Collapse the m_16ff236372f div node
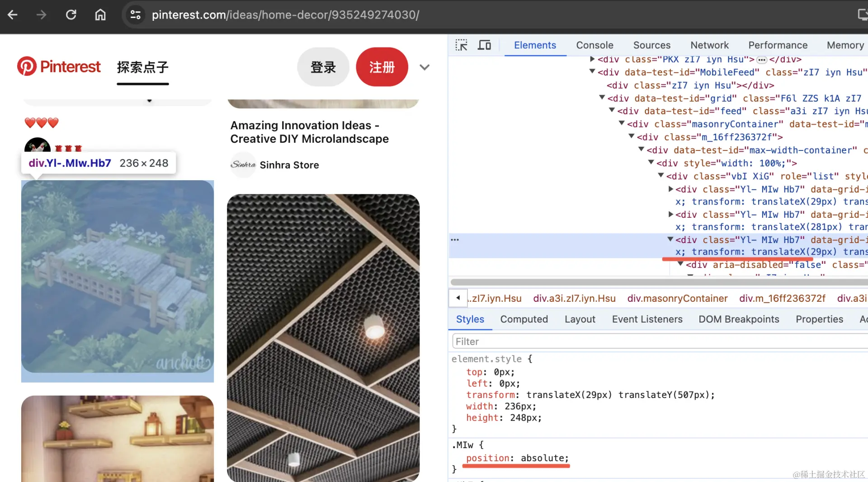Viewport: 868px width, 482px height. pyautogui.click(x=632, y=136)
